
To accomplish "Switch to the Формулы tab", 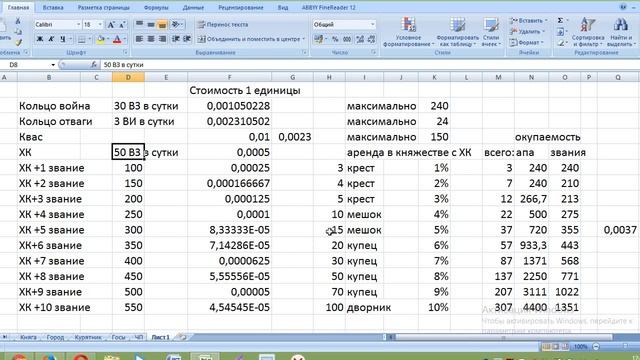I will (x=156, y=7).
